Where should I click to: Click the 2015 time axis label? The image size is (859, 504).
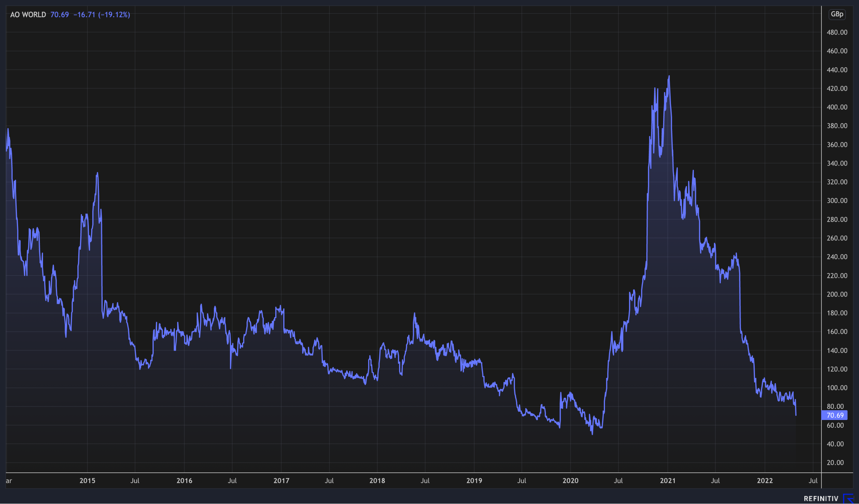pyautogui.click(x=87, y=481)
